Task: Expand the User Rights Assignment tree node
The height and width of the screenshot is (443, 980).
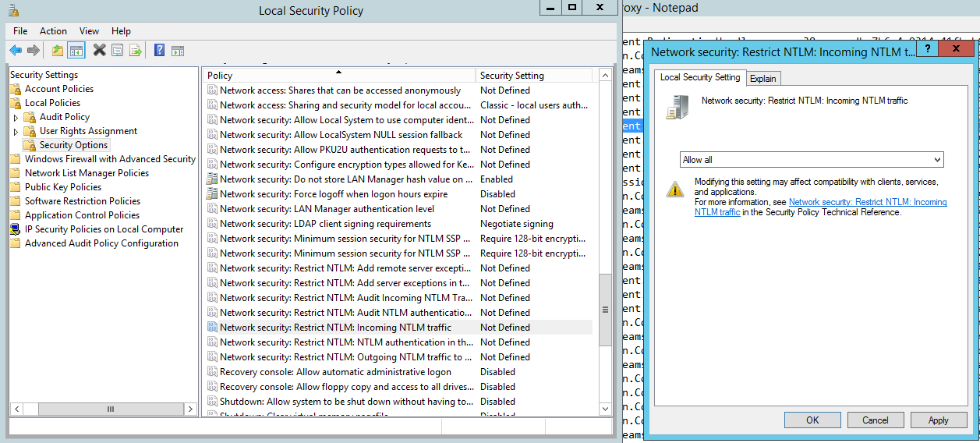Action: point(16,131)
